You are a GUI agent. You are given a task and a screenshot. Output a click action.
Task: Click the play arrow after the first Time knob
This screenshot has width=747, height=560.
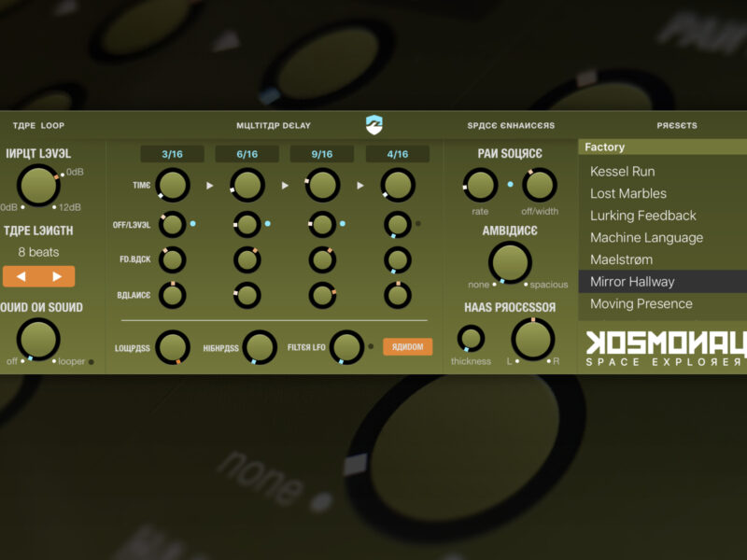click(x=209, y=186)
